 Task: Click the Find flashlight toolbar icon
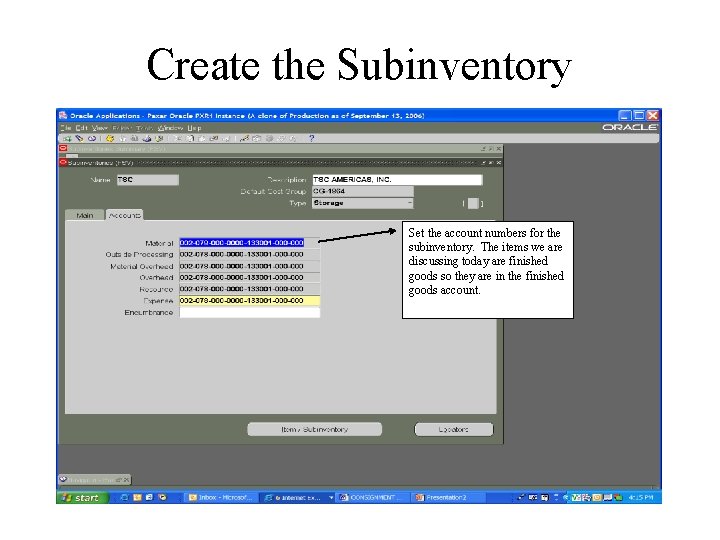79,138
